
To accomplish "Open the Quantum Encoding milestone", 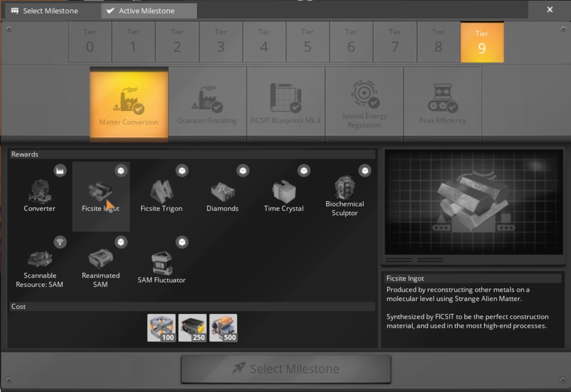I will 208,104.
